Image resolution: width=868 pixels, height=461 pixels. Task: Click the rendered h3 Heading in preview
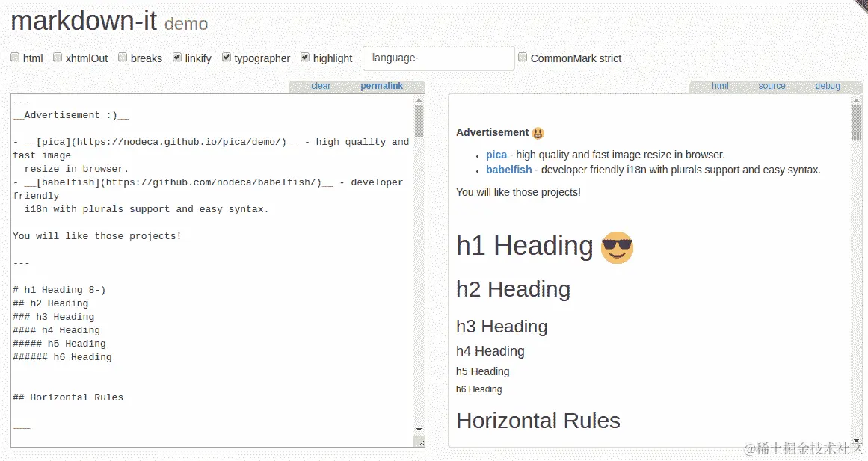[502, 327]
